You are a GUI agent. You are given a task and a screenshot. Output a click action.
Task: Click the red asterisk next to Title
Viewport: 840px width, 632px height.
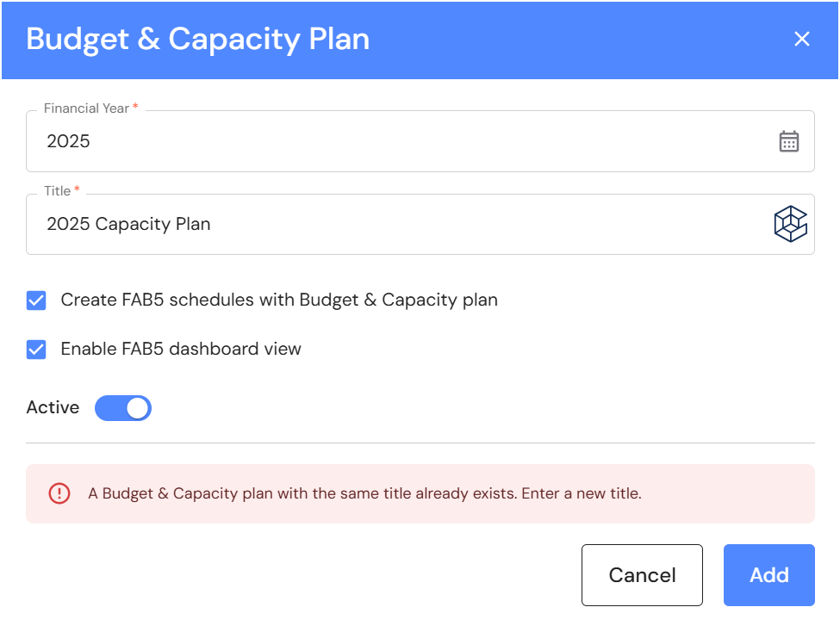click(78, 189)
